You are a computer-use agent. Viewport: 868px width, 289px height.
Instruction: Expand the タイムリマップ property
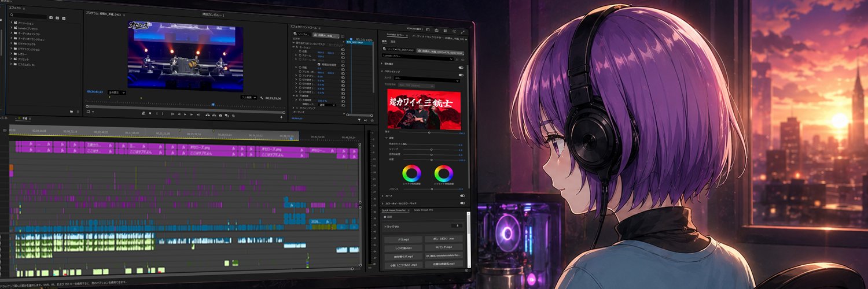coord(293,108)
